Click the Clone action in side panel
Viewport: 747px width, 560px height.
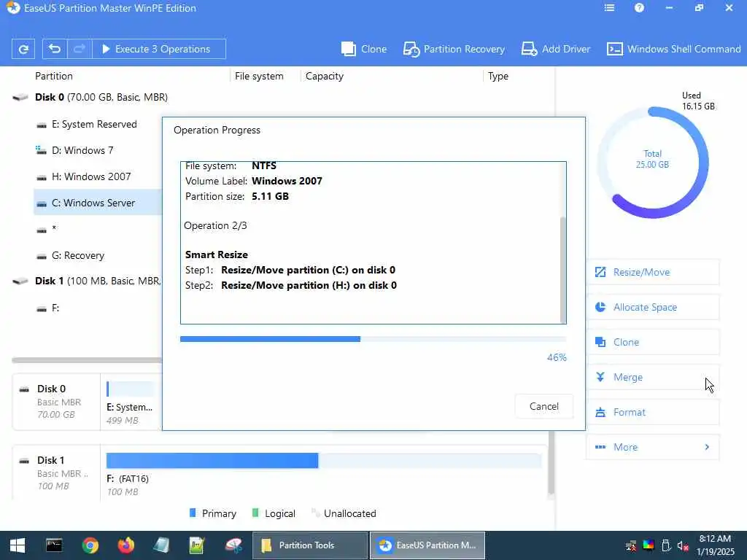click(x=653, y=342)
